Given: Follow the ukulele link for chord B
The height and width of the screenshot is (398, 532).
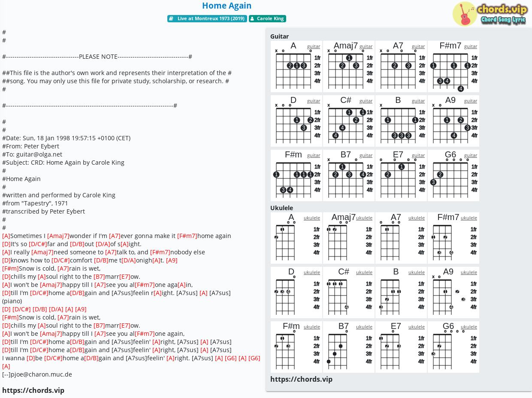Looking at the screenshot, I should [417, 272].
